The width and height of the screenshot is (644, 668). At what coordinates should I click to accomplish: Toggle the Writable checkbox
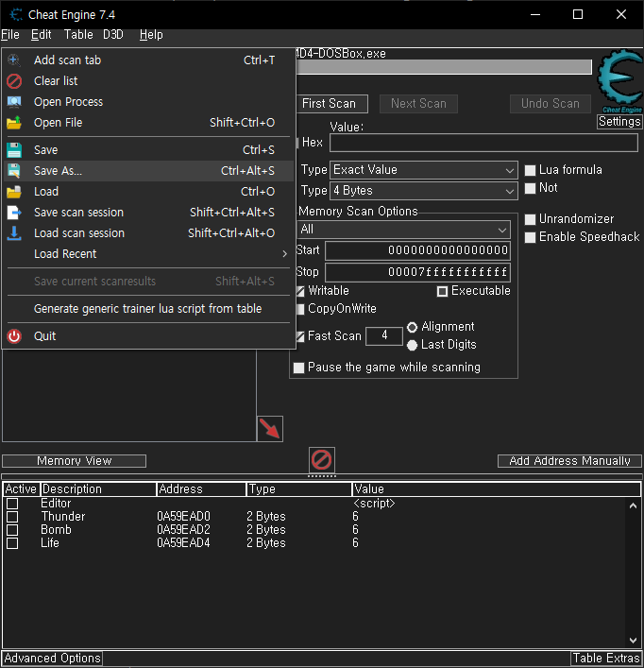click(300, 291)
